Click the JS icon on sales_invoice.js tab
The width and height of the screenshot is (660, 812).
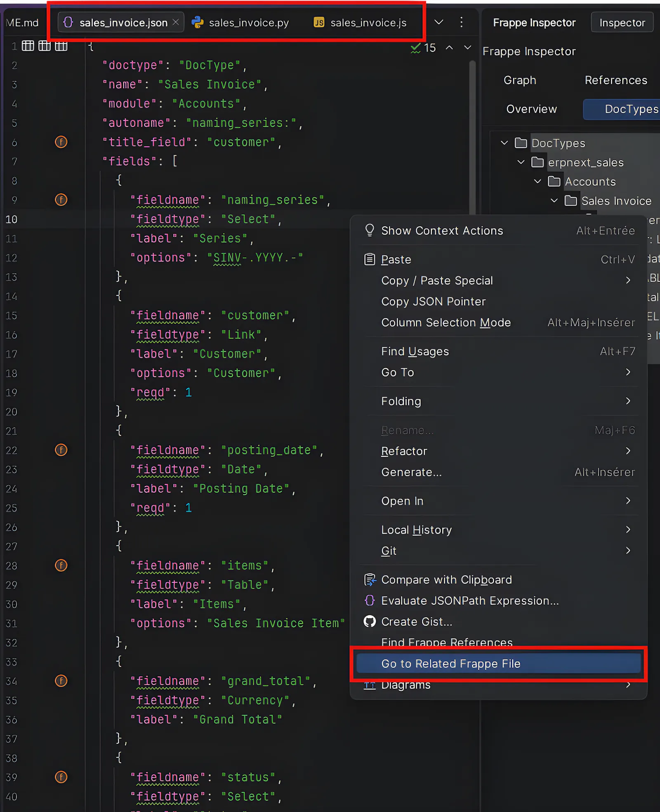point(319,22)
